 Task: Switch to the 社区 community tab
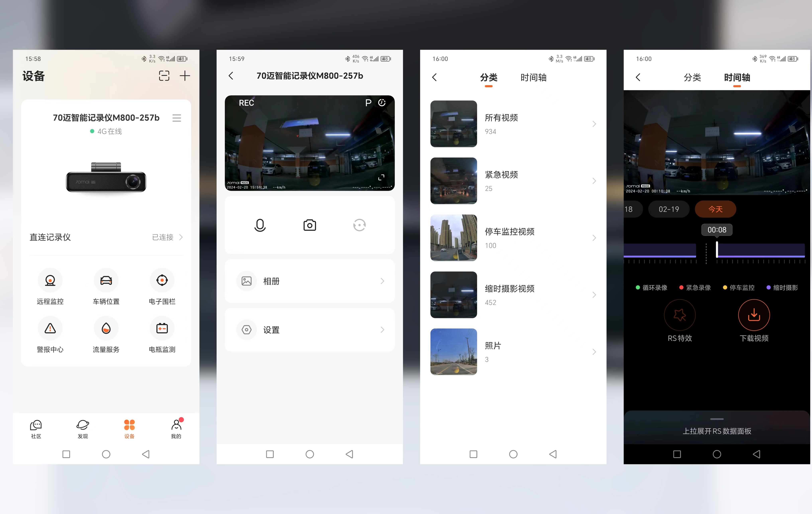(36, 429)
